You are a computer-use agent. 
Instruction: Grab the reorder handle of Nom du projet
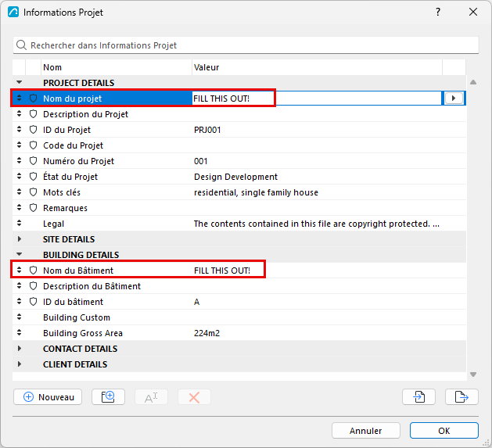19,98
